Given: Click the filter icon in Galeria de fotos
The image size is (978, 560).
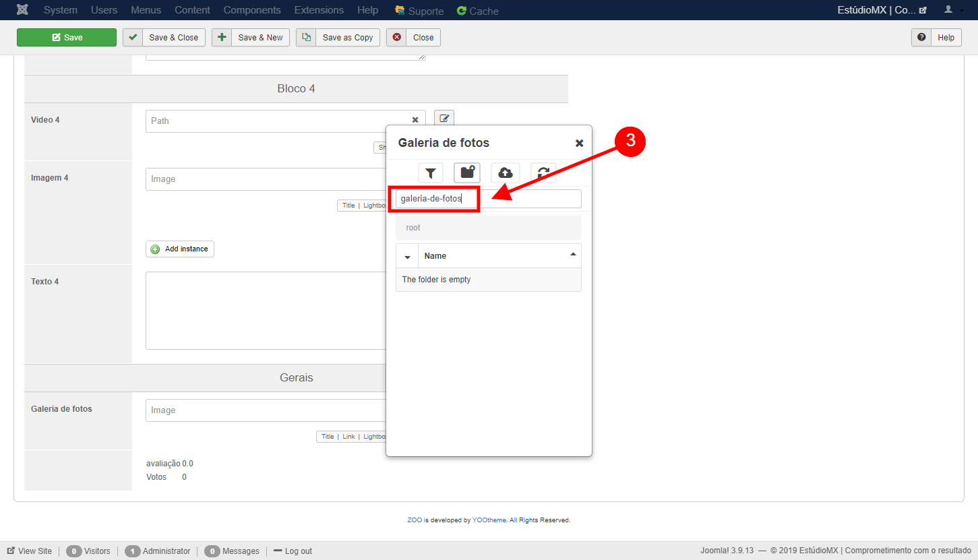Looking at the screenshot, I should point(430,173).
